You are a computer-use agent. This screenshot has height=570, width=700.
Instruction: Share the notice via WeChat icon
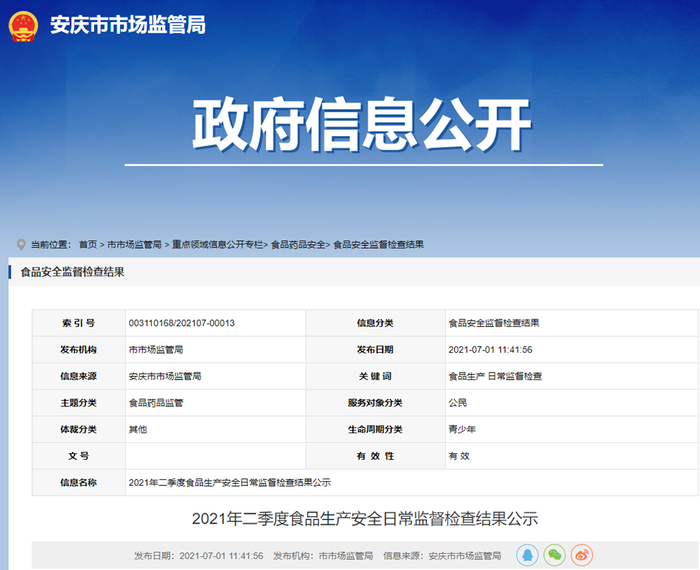pyautogui.click(x=554, y=555)
